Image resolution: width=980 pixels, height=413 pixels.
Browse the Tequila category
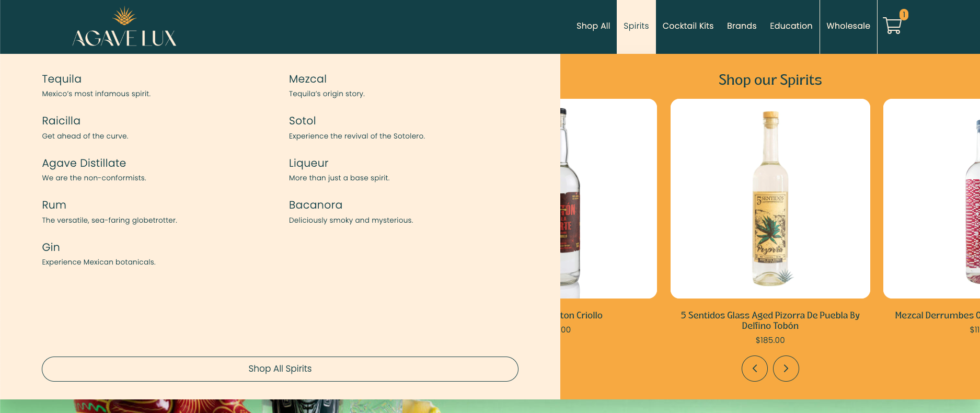point(62,79)
